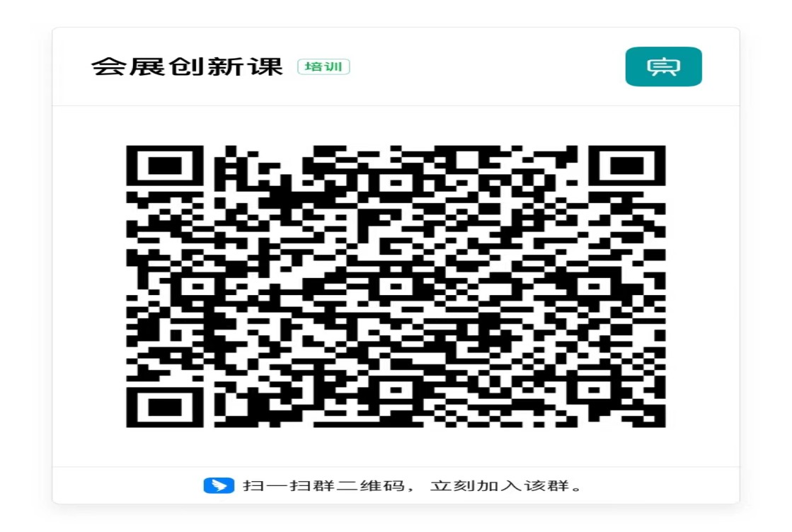Click the text 立刻加入该群
The image size is (792, 532).
coord(499,485)
